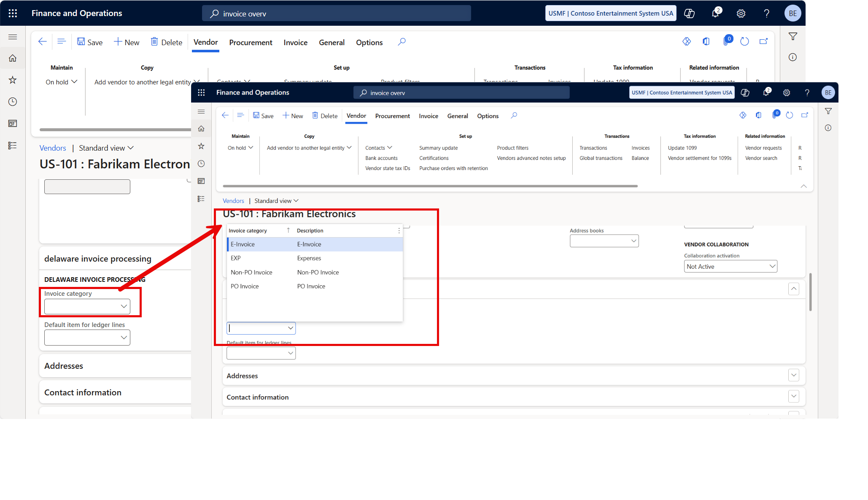Click Copilot icon in back window header
The height and width of the screenshot is (500, 868).
point(689,14)
